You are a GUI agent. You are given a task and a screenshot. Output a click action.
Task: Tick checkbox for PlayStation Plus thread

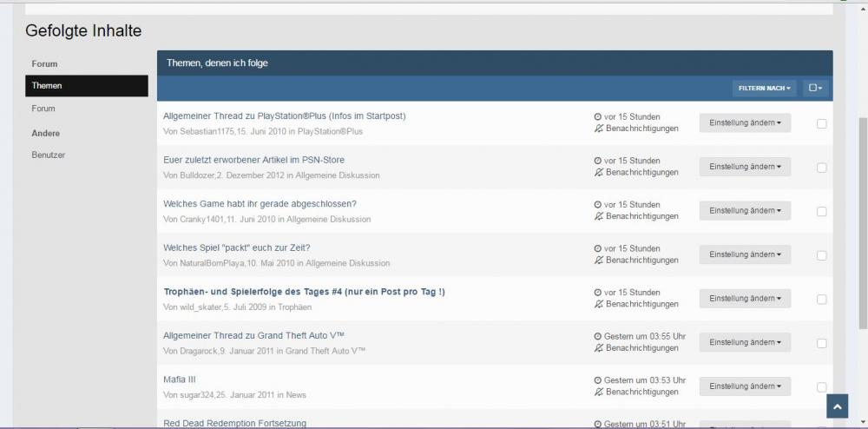[x=821, y=123]
